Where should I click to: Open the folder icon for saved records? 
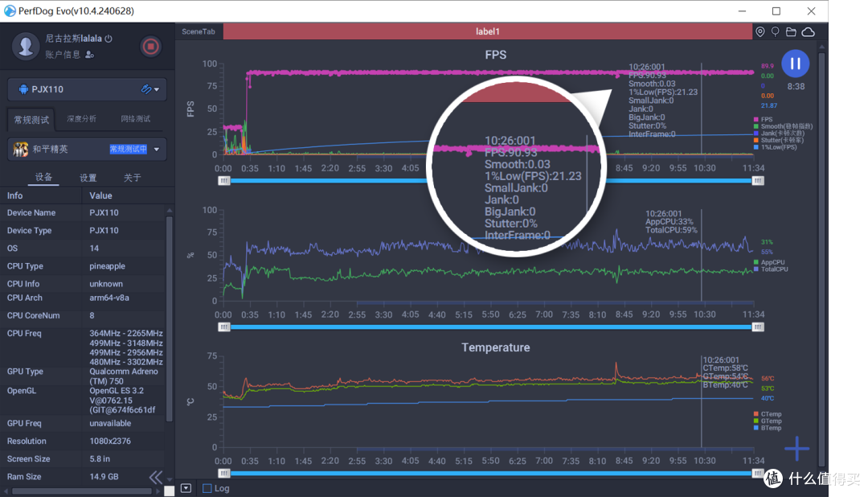(791, 31)
